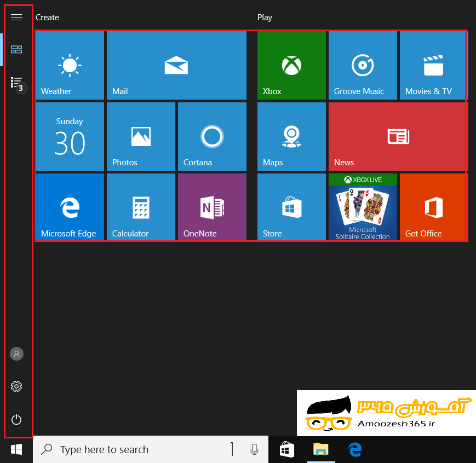
Task: Open the Store icon on the taskbar
Action: point(286,449)
